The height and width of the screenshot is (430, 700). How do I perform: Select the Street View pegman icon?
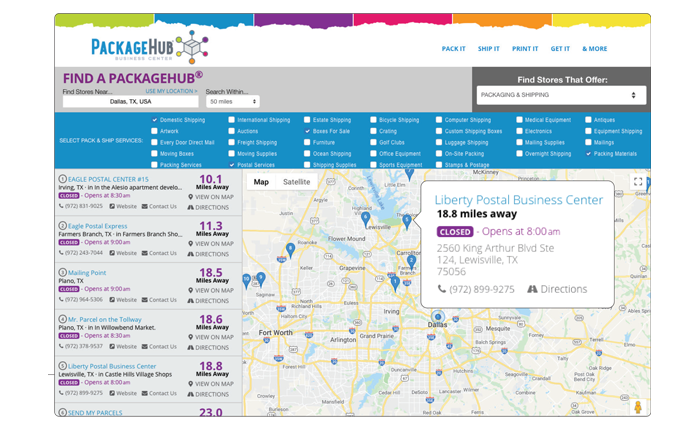[x=638, y=407]
